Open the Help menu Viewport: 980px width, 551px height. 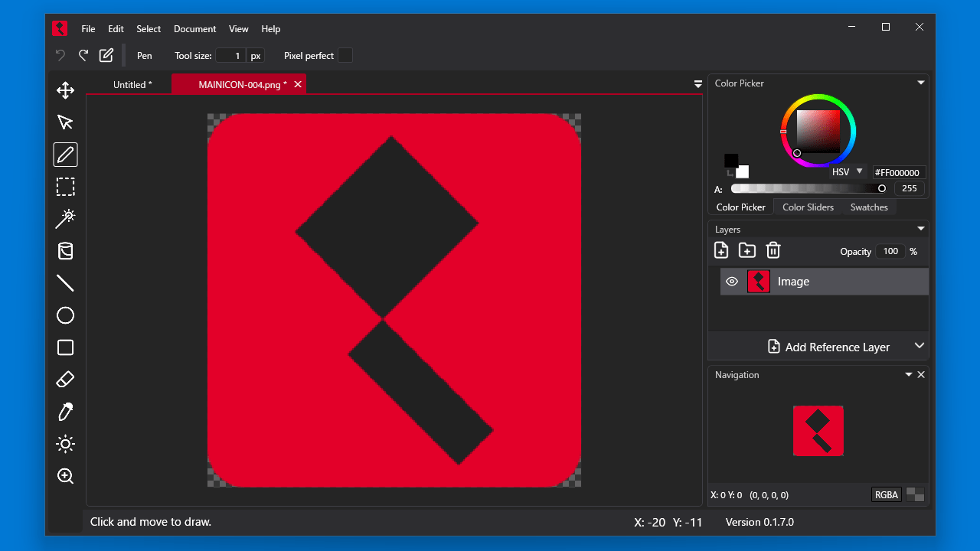[x=271, y=29]
